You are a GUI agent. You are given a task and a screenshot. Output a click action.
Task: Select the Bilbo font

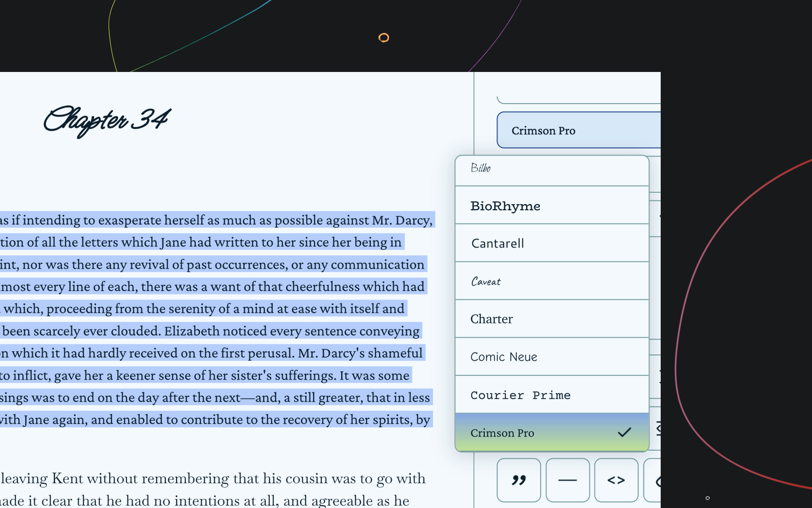(551, 169)
